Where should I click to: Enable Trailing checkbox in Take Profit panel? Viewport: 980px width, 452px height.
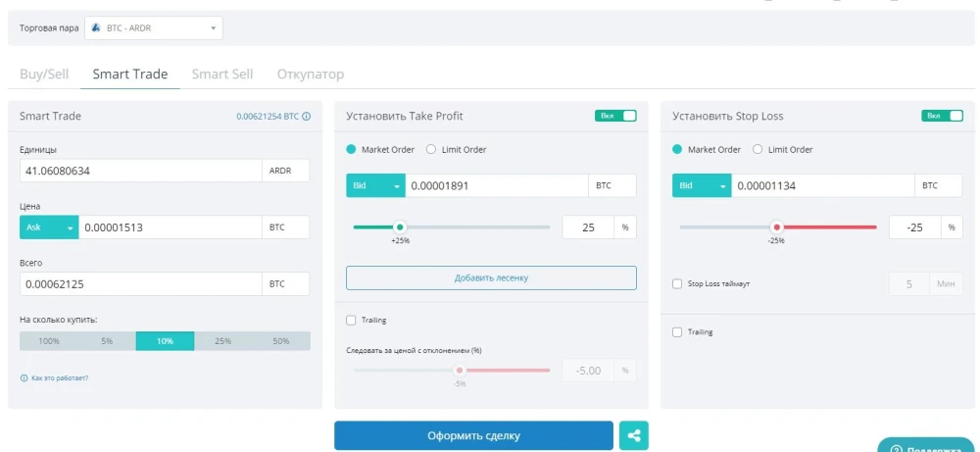[351, 320]
